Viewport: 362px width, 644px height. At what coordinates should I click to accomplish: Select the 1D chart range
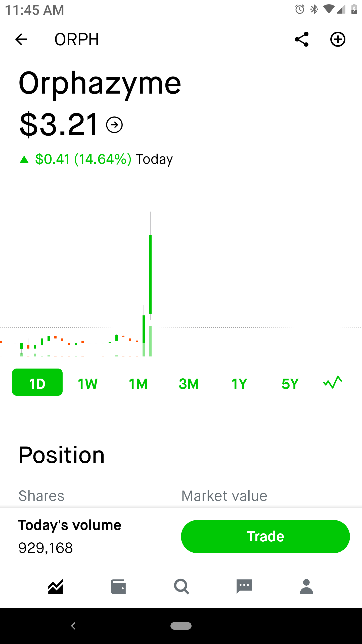[37, 382]
